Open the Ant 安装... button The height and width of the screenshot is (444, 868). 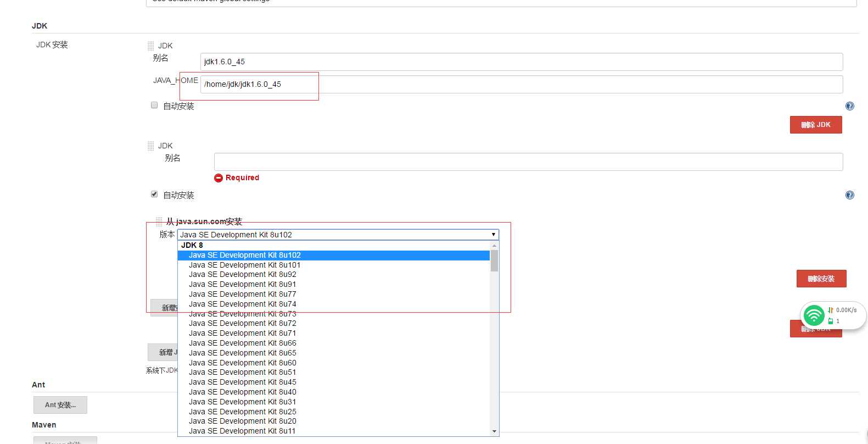(x=60, y=405)
